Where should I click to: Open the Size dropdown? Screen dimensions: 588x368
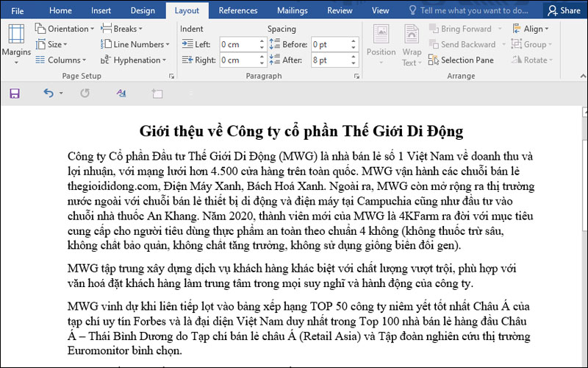pos(51,44)
